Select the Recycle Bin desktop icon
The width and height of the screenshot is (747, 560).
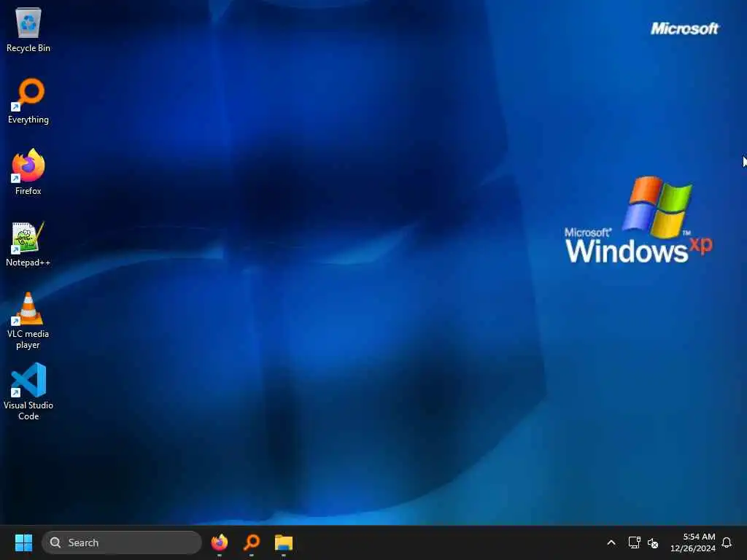pyautogui.click(x=28, y=29)
